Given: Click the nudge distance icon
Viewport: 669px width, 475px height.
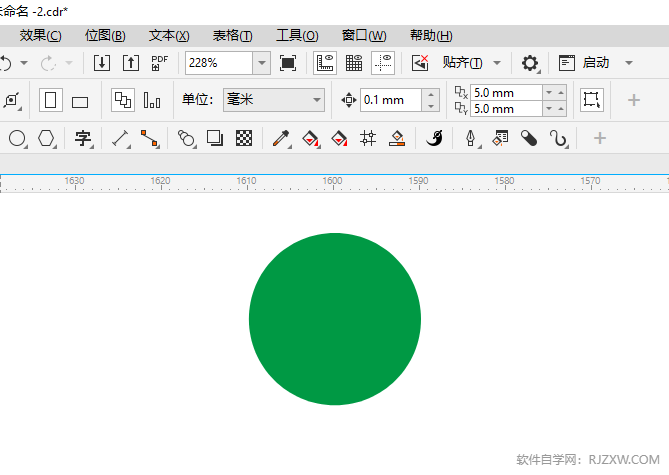Looking at the screenshot, I should tap(349, 100).
